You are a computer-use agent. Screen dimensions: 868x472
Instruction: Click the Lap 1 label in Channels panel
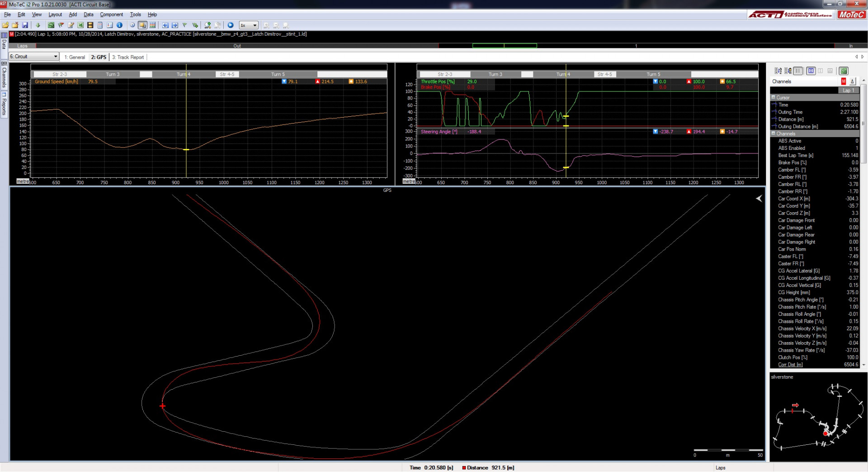849,90
